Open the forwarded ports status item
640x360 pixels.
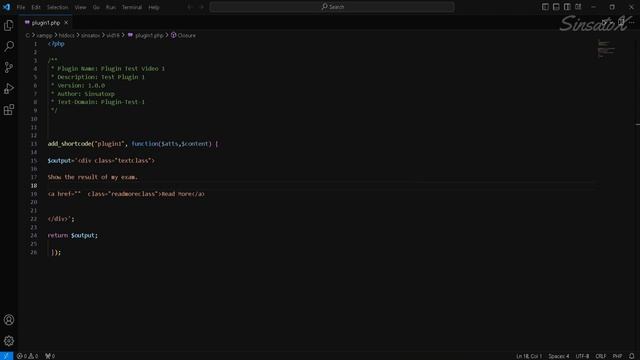pos(50,356)
